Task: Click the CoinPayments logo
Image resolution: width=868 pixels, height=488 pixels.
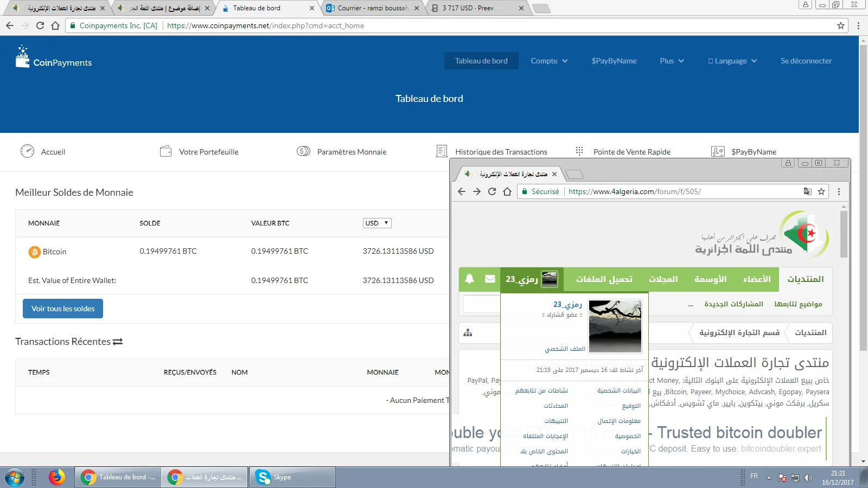Action: 53,57
